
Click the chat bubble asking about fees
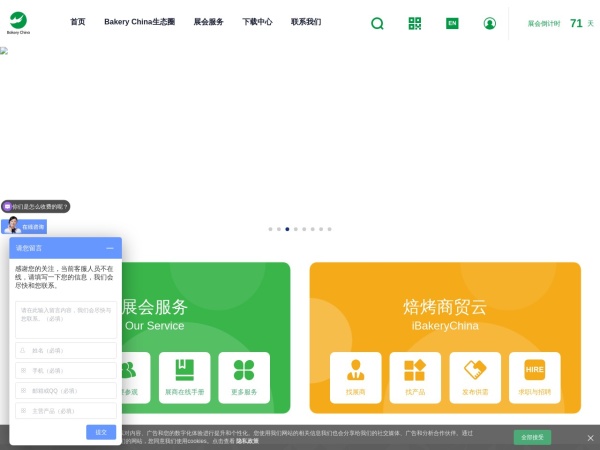pyautogui.click(x=36, y=207)
